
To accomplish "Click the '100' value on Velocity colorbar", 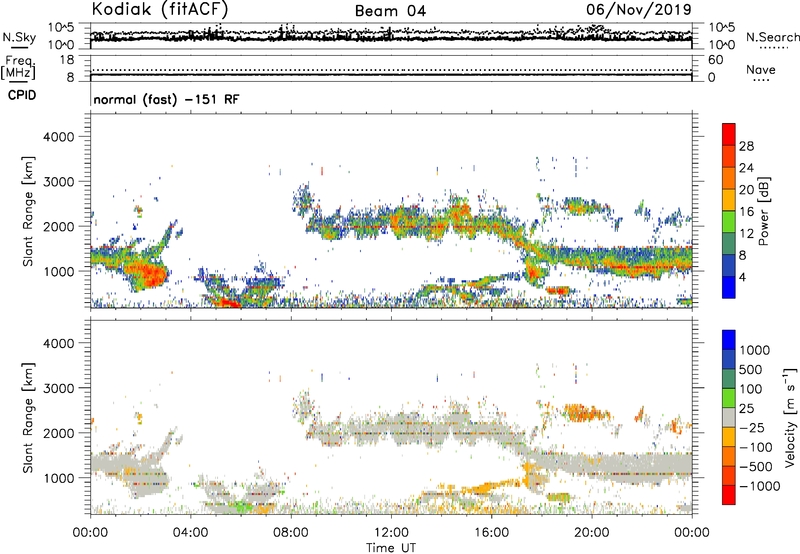I will pos(754,389).
